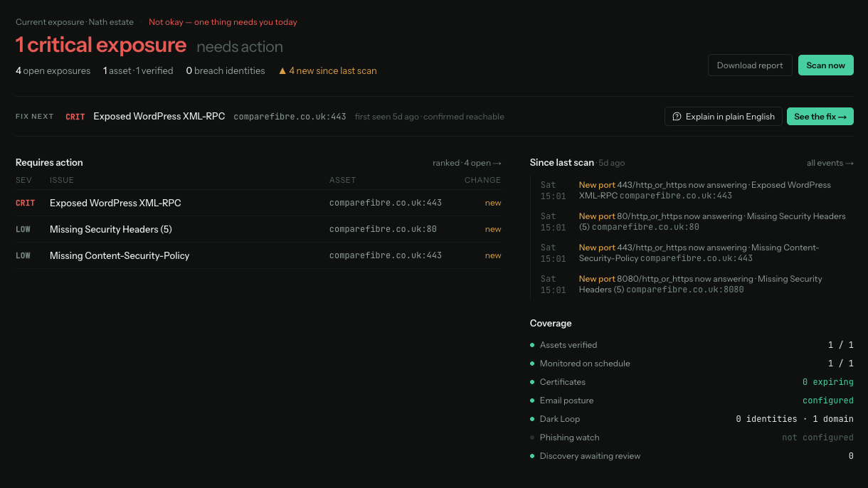This screenshot has width=868, height=488.
Task: Click the 1 critical exposure heading
Action: (x=101, y=46)
